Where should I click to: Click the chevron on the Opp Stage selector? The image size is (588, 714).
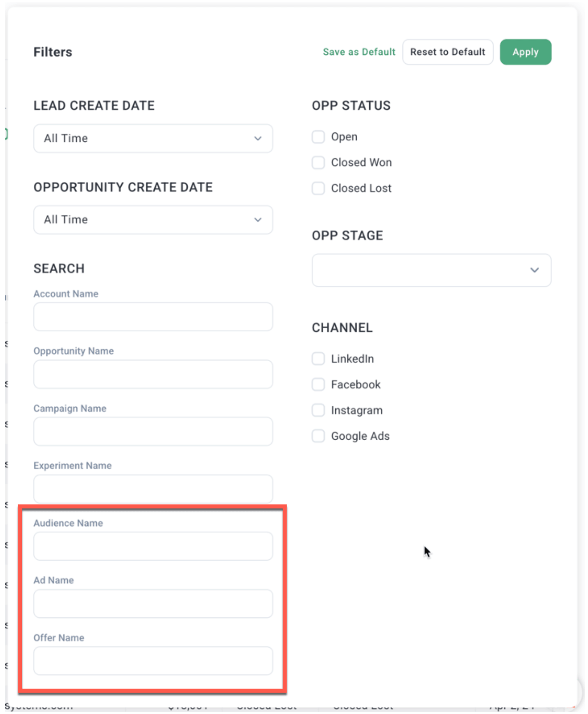[x=535, y=270]
